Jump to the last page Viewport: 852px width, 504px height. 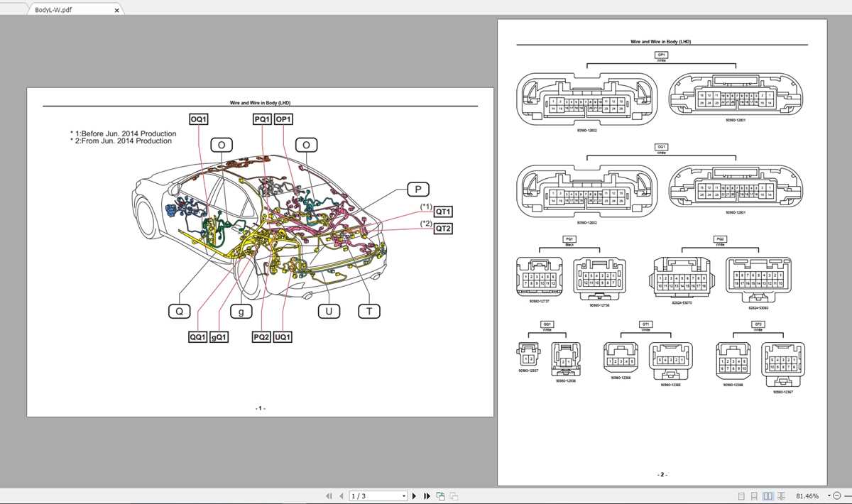click(x=427, y=495)
